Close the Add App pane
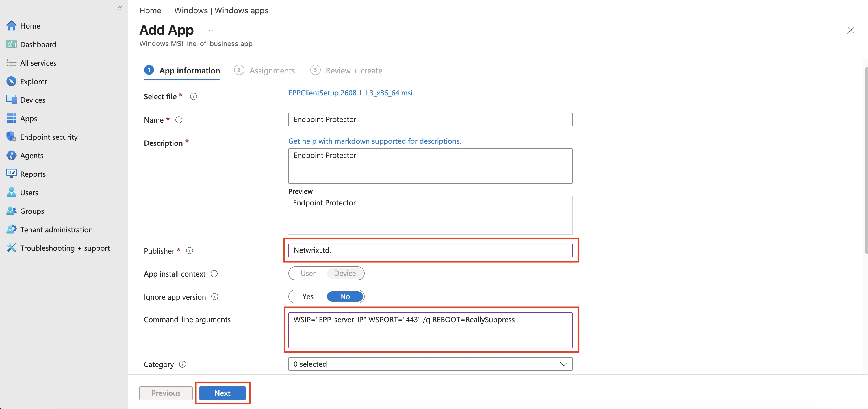 pyautogui.click(x=850, y=30)
